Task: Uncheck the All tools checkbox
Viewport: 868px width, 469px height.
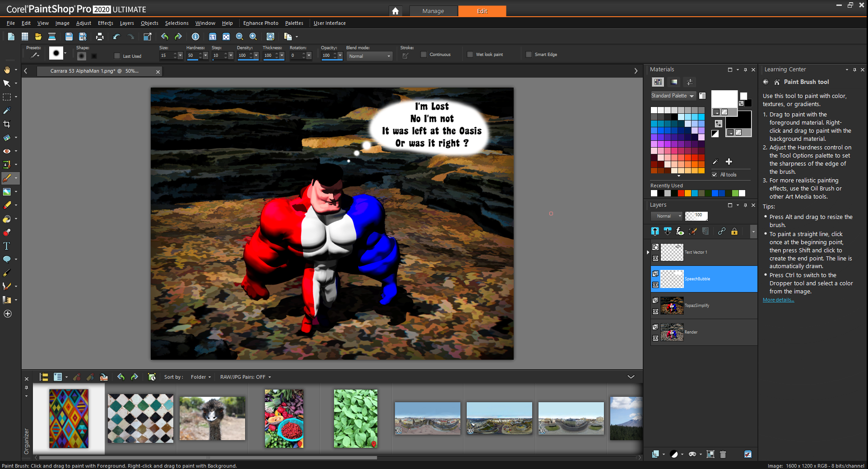Action: tap(715, 175)
